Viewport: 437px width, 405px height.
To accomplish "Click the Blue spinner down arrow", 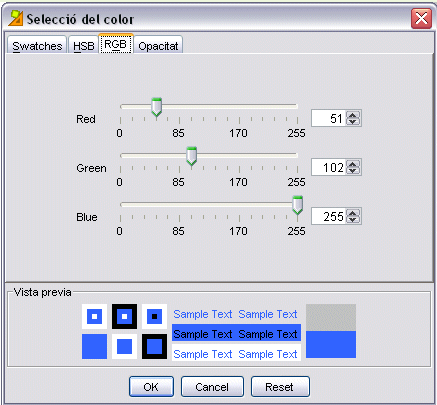I will (x=353, y=220).
